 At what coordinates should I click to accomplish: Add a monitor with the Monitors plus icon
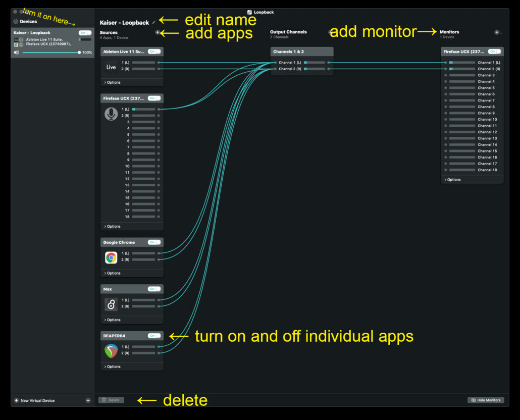pyautogui.click(x=497, y=32)
